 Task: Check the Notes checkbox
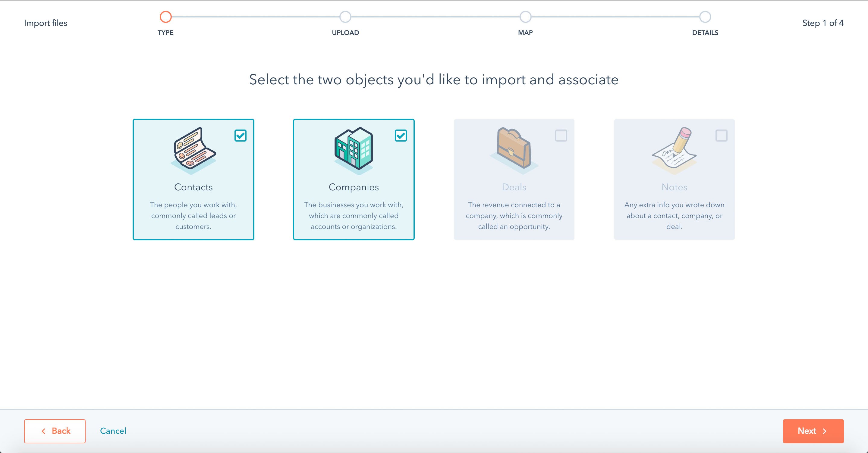721,136
